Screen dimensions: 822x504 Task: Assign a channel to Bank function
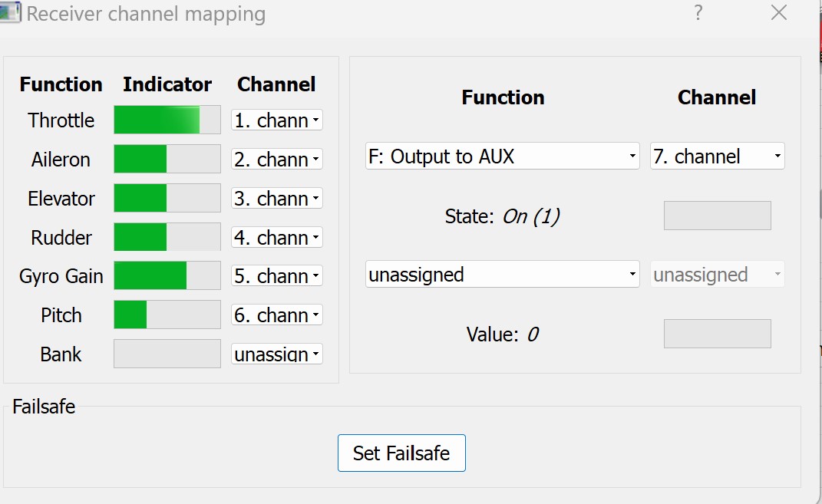pyautogui.click(x=277, y=354)
